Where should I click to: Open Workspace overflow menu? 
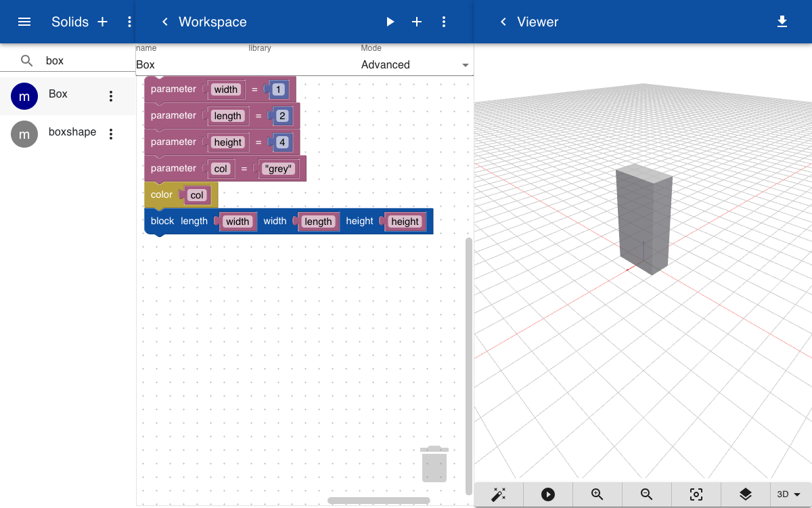[x=444, y=22]
